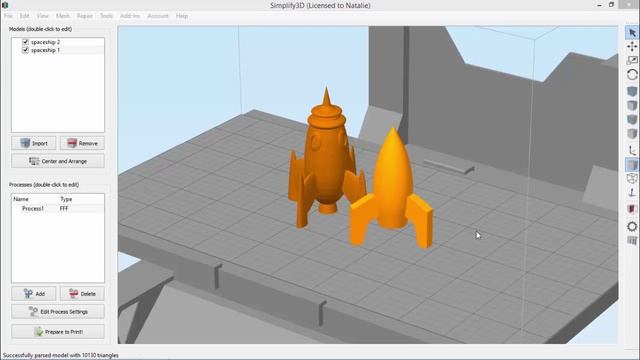The height and width of the screenshot is (360, 640).
Task: Open the Tools menu
Action: tap(106, 16)
